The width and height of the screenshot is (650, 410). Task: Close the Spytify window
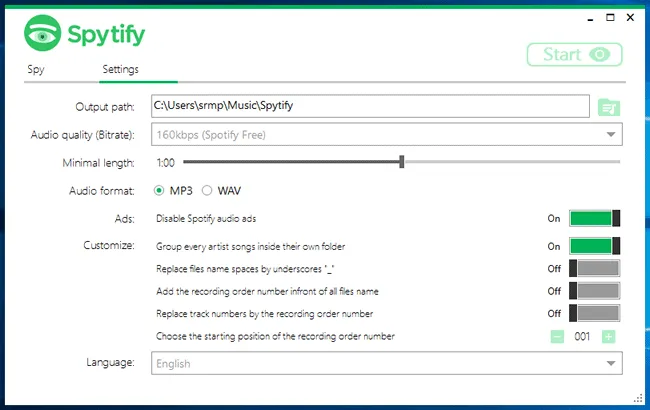(630, 17)
